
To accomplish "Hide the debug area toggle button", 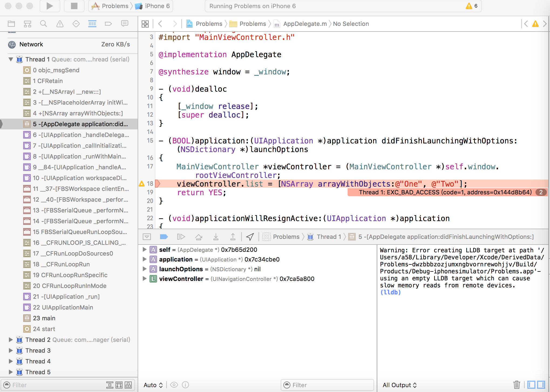I will pyautogui.click(x=147, y=237).
